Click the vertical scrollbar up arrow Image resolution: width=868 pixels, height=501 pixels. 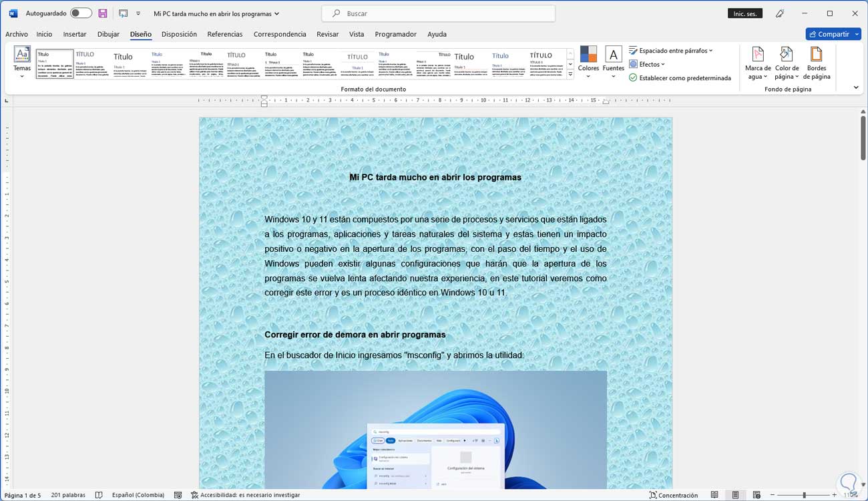coord(863,112)
